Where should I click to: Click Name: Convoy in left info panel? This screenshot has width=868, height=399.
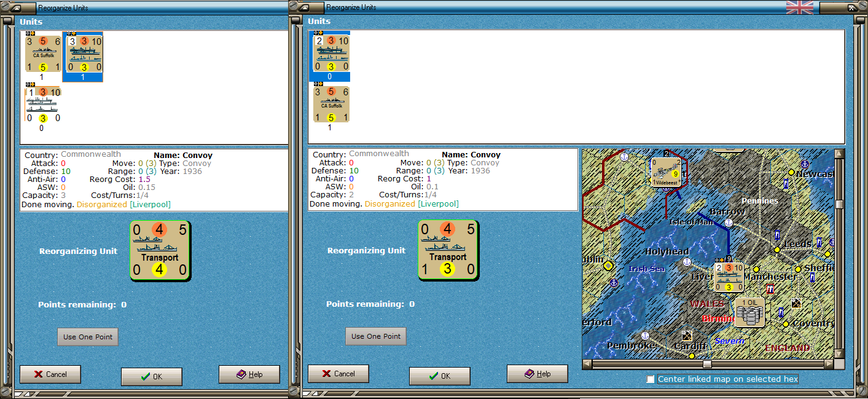[x=182, y=155]
